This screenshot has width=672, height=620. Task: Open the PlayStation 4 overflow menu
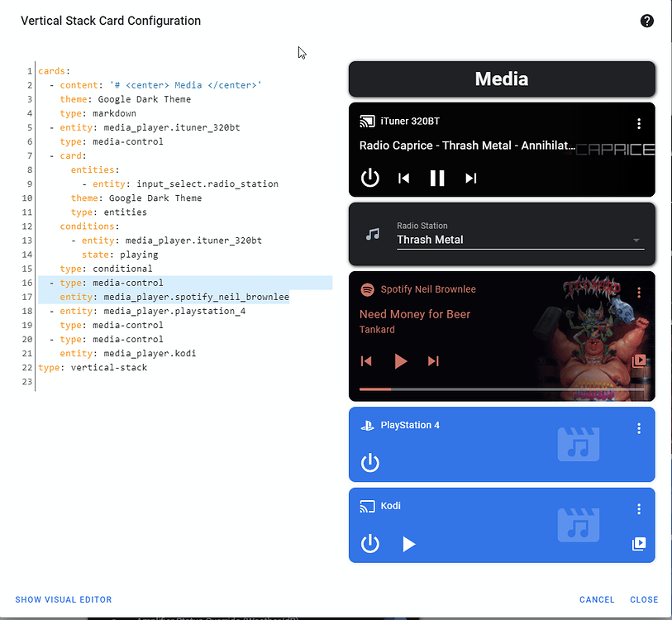pos(639,428)
